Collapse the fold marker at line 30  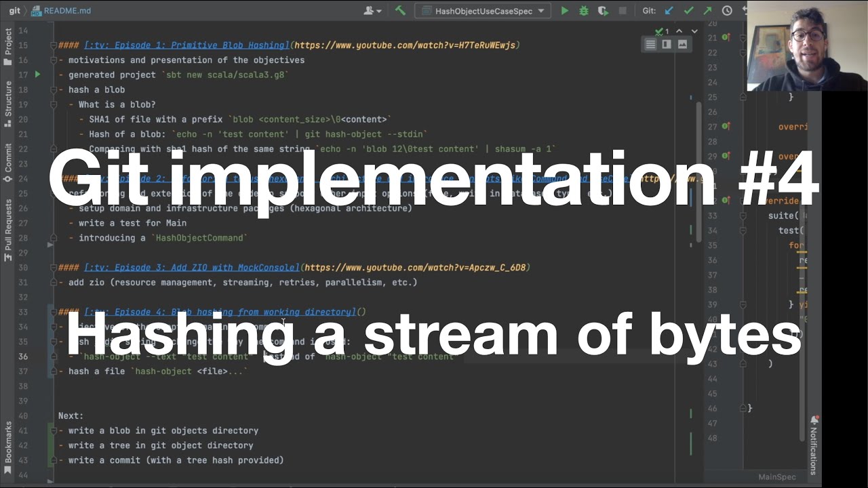click(52, 267)
